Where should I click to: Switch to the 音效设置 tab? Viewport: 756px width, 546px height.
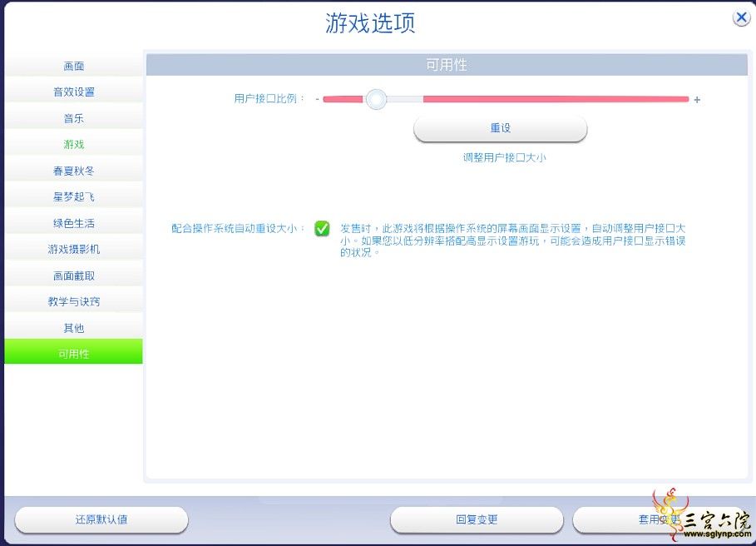coord(74,92)
